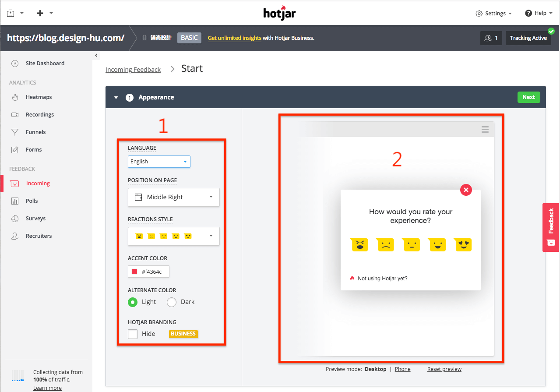Open the Language dropdown set to English

(x=159, y=162)
